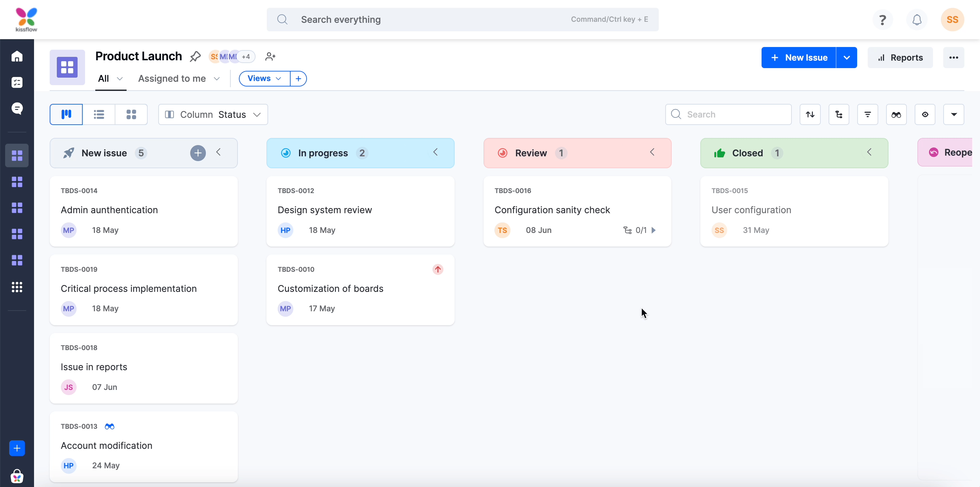Collapse the Closed column

869,152
